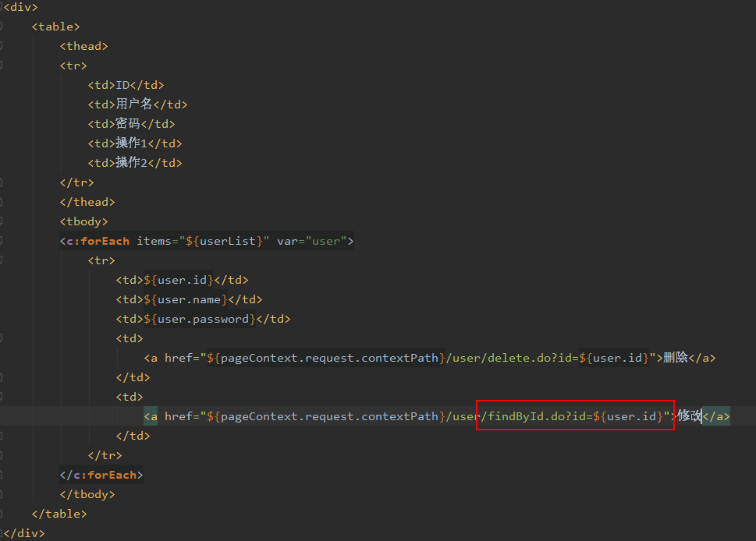Screen dimensions: 756x541
Task: Click the <a tag start on findById line
Action: (x=151, y=416)
